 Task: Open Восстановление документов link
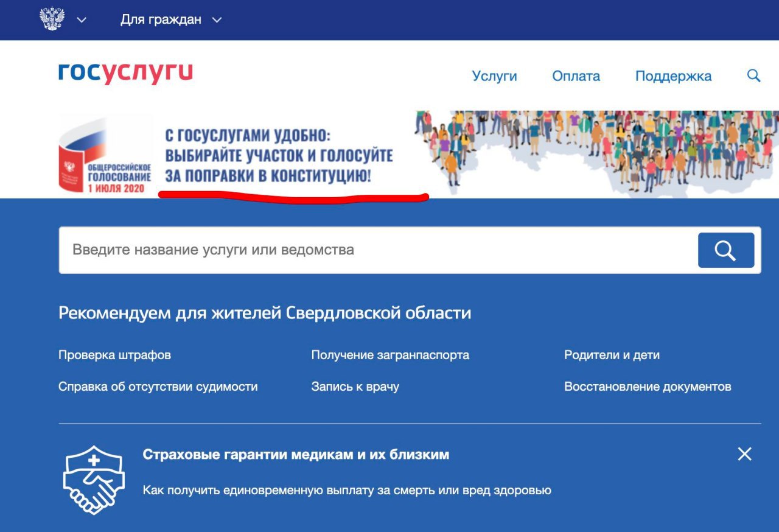tap(648, 387)
